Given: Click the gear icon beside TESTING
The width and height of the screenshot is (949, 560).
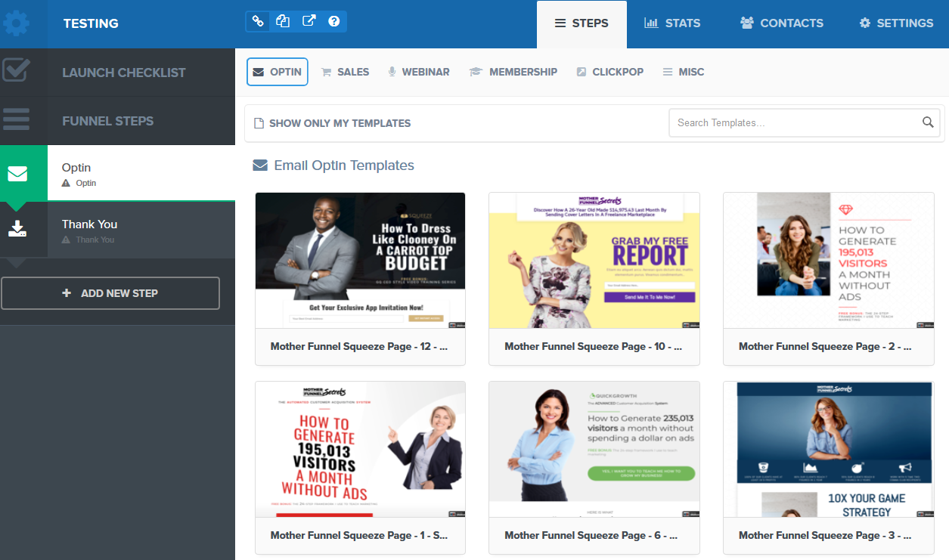Looking at the screenshot, I should coord(17,23).
